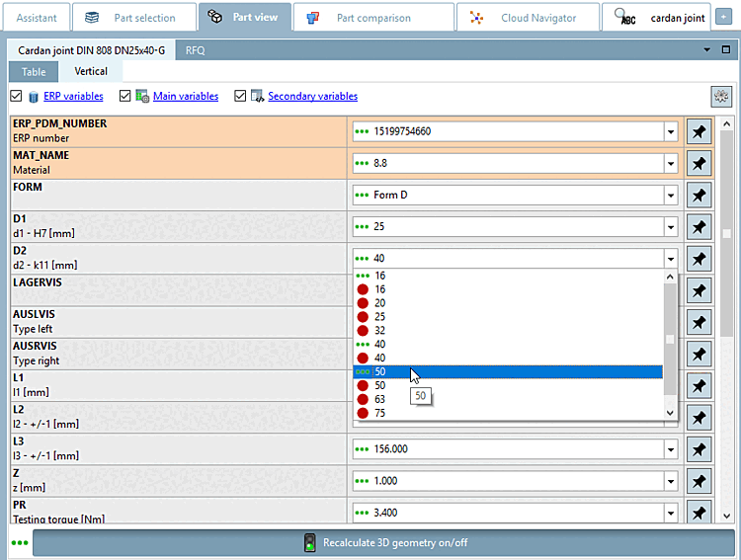The width and height of the screenshot is (741, 560).
Task: Pin the D2 variable row
Action: [x=699, y=259]
